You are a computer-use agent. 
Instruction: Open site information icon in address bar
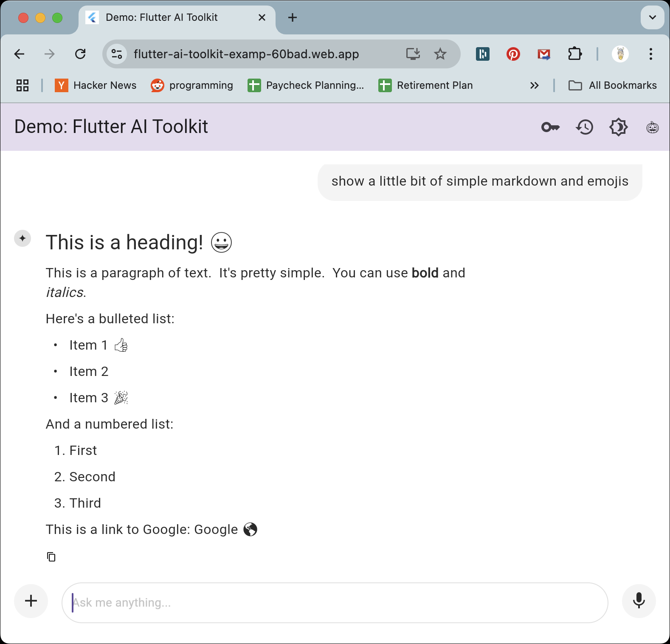coord(117,54)
